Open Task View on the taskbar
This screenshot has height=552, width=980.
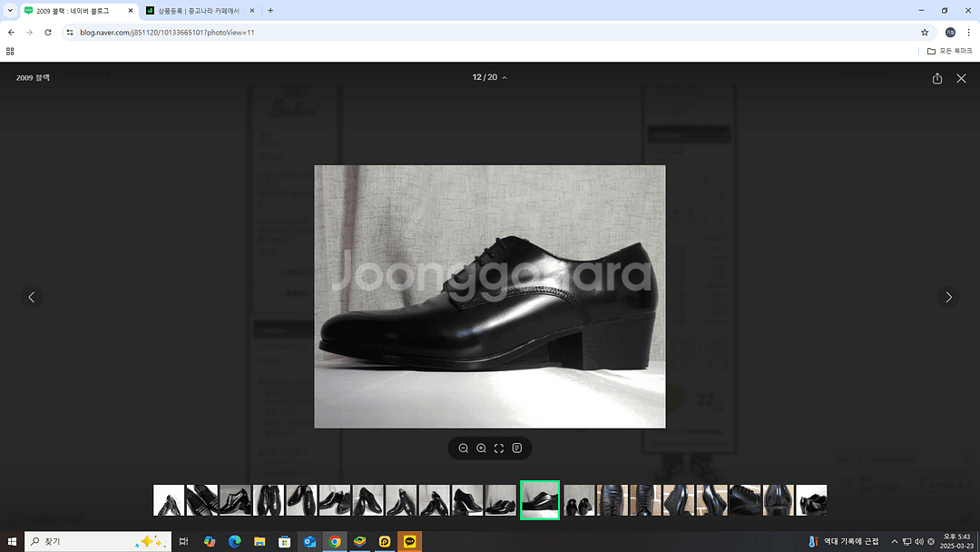click(x=183, y=541)
